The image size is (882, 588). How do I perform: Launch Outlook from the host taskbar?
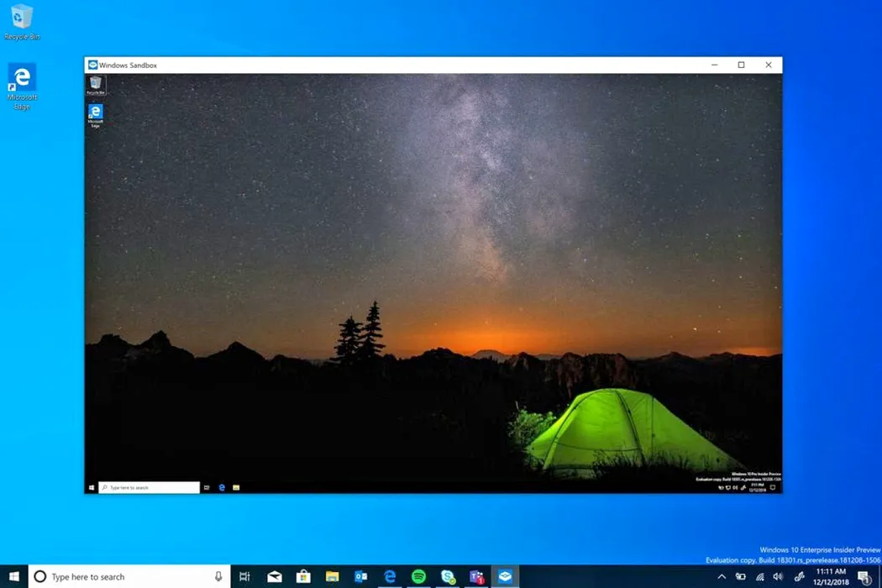(361, 576)
